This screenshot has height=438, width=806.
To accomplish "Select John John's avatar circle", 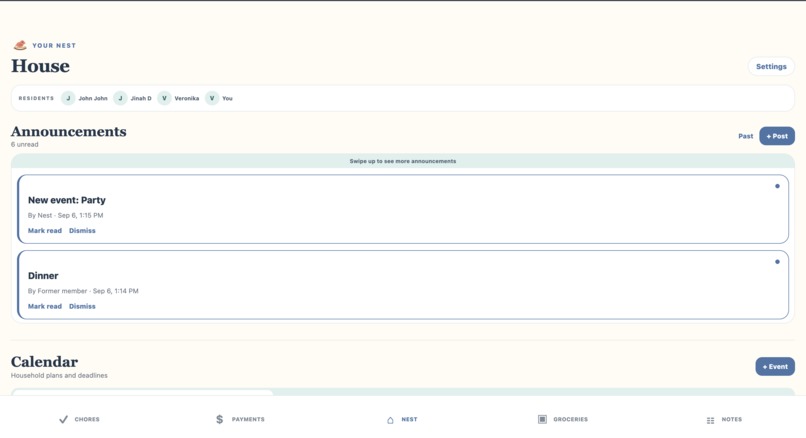I will tap(68, 98).
